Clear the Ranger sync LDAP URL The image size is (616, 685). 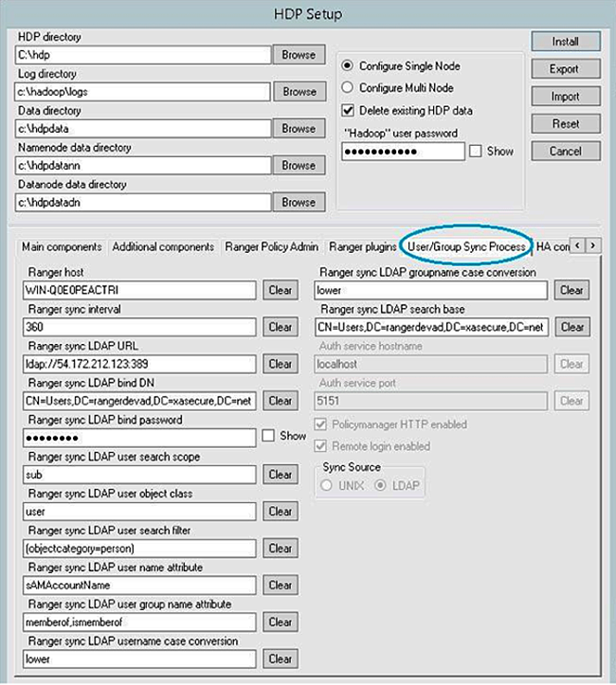[281, 364]
